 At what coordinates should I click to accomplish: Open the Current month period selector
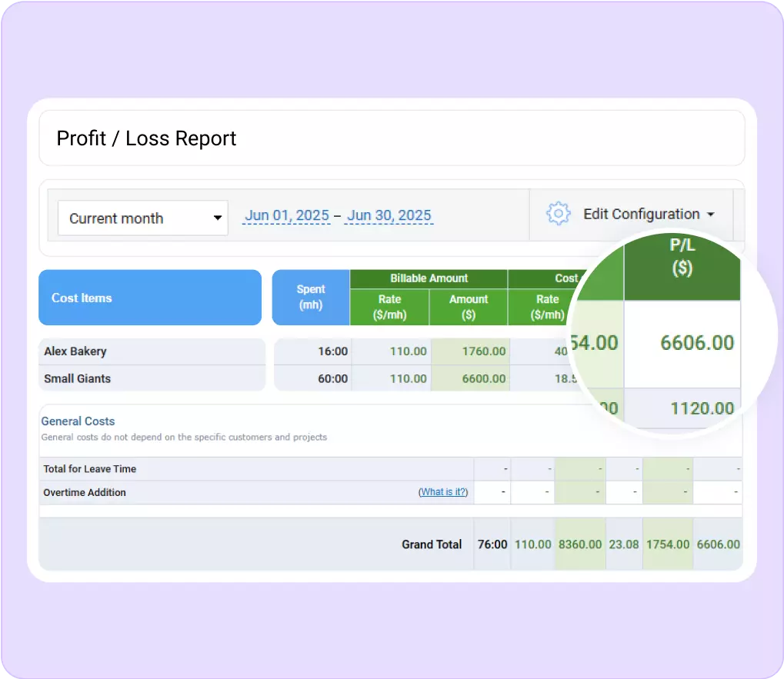click(142, 218)
